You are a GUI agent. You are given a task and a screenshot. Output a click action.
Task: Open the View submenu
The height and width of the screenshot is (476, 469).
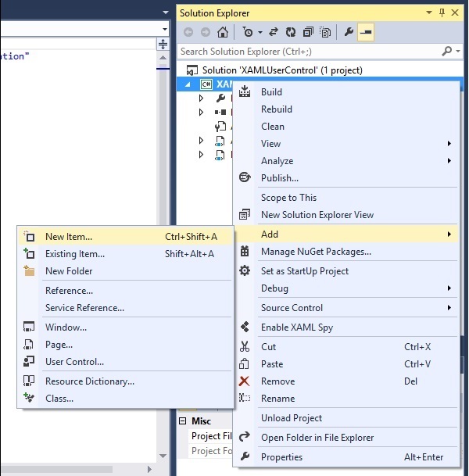(x=345, y=144)
